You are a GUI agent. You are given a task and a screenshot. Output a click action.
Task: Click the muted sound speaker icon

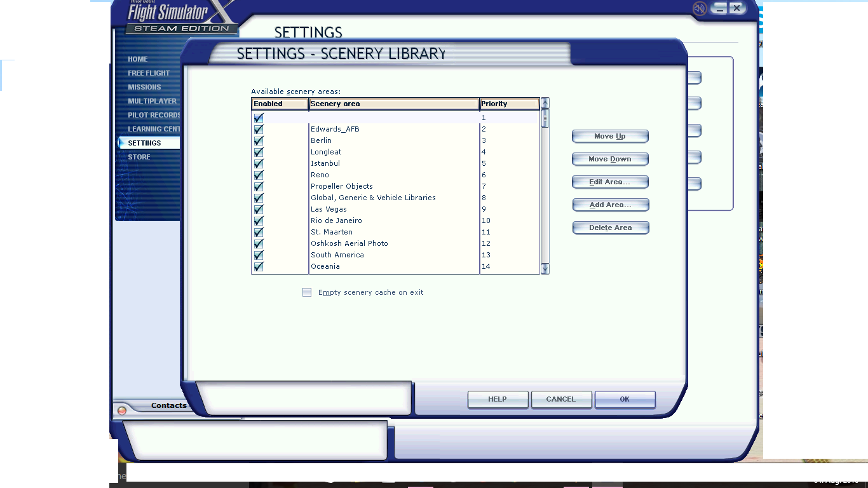(x=700, y=8)
